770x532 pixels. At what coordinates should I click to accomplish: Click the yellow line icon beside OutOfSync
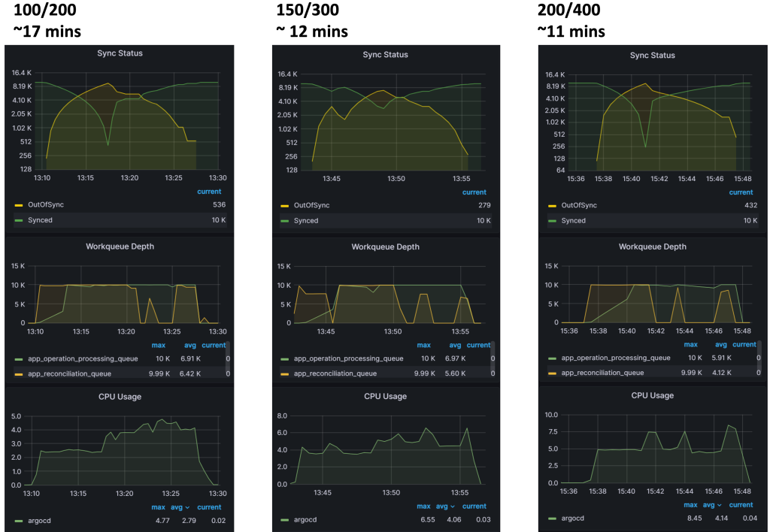tap(17, 204)
